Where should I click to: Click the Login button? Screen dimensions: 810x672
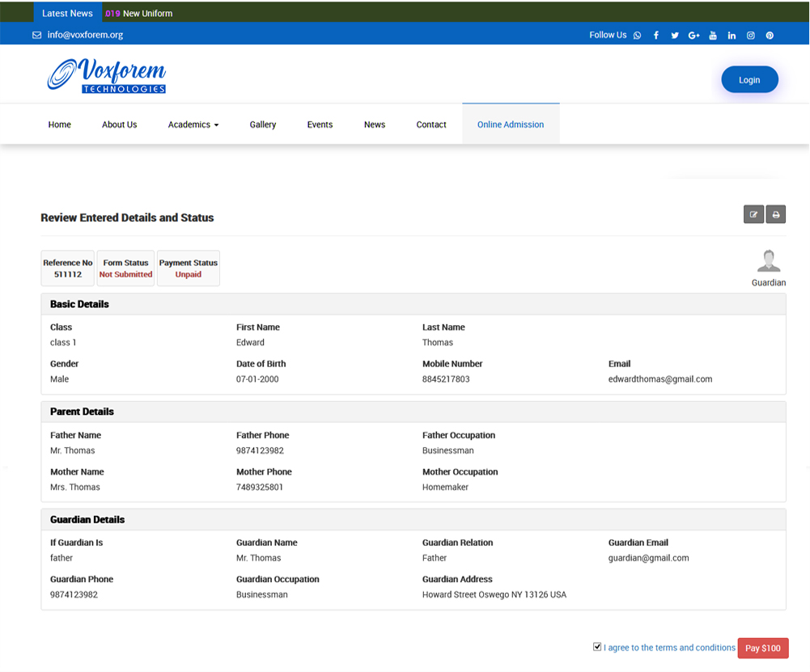(749, 80)
